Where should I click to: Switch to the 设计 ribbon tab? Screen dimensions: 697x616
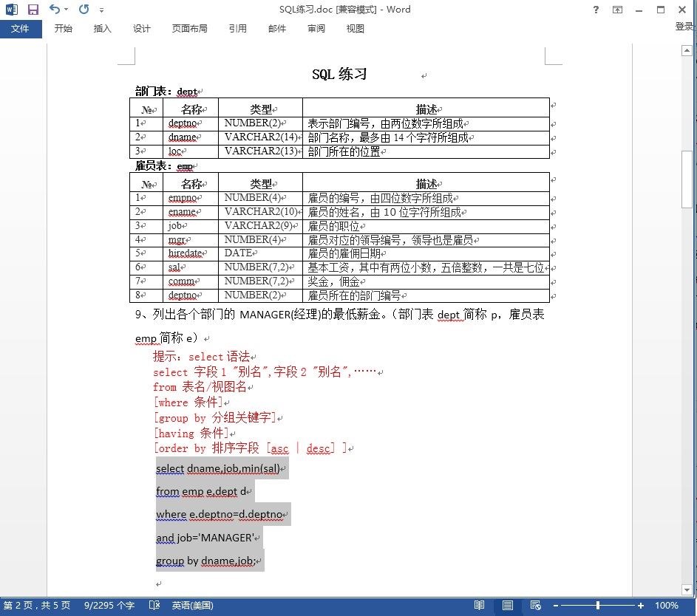[x=141, y=29]
